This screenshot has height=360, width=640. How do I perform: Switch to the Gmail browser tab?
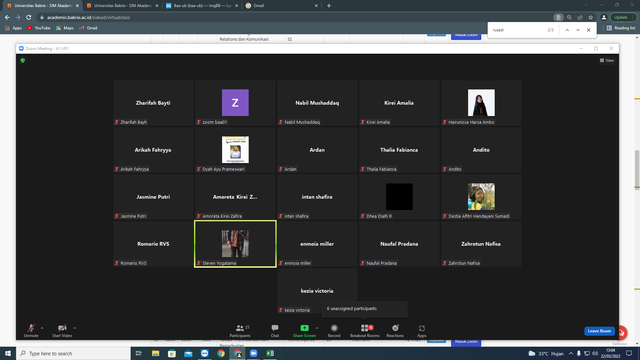pos(280,6)
